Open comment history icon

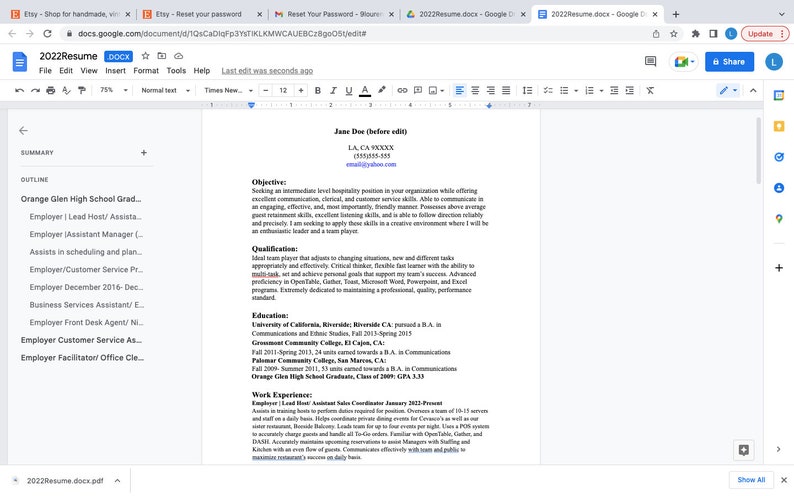tap(650, 62)
